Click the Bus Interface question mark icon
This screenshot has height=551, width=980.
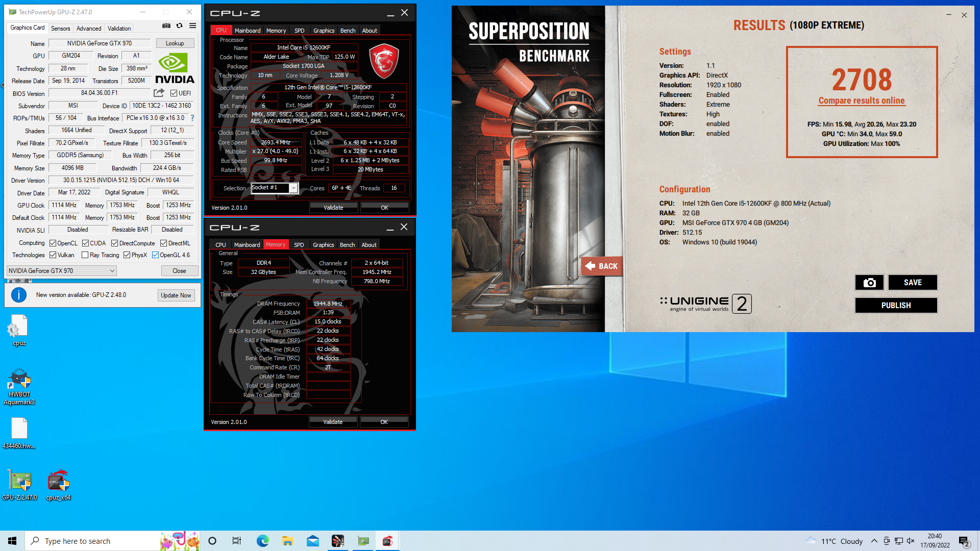[x=192, y=118]
